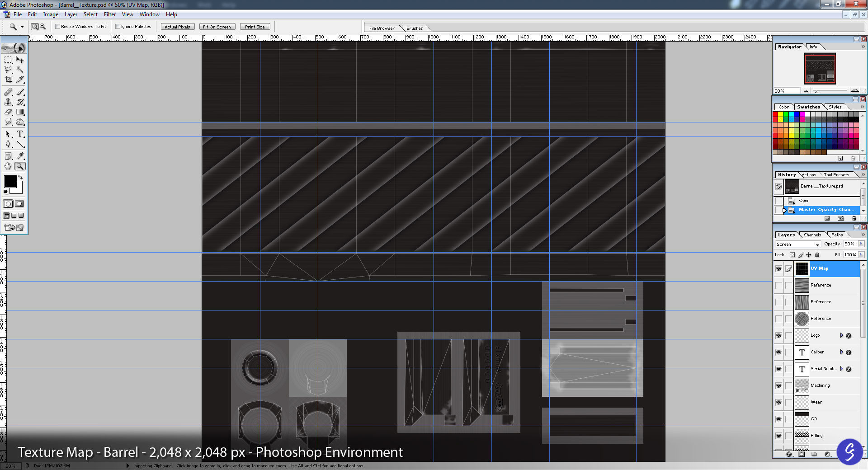Select the History Brush tool
This screenshot has width=868, height=470.
20,102
